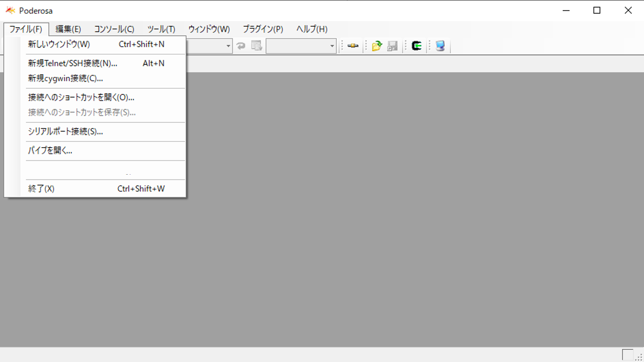Click the grayed curved arrow toolbar icon
Viewport: 644px width, 362px height.
(x=241, y=46)
